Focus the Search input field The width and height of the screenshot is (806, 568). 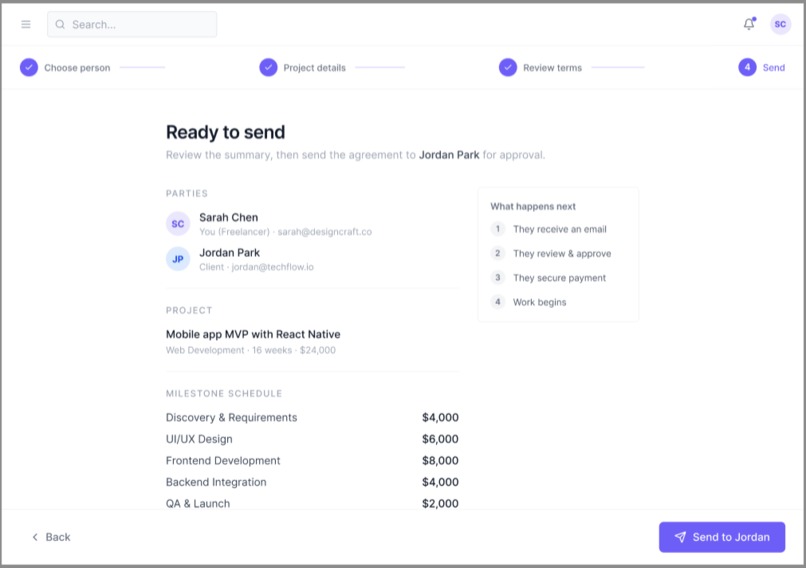tap(132, 24)
